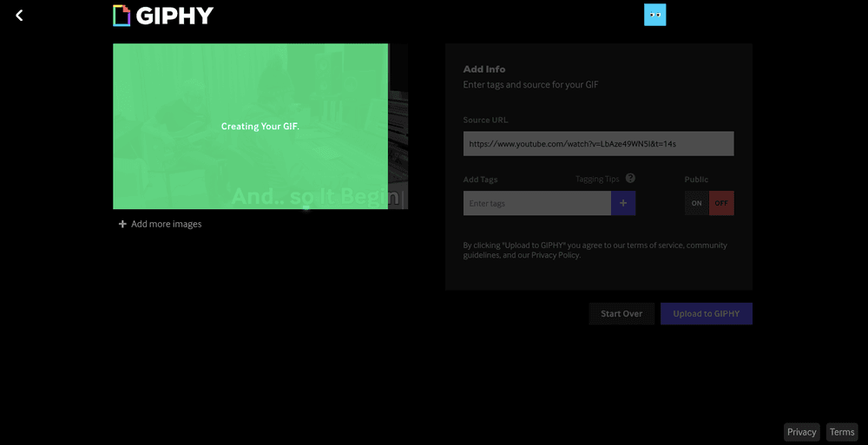Click the Start Over button
Viewport: 868px width, 445px height.
coord(621,314)
